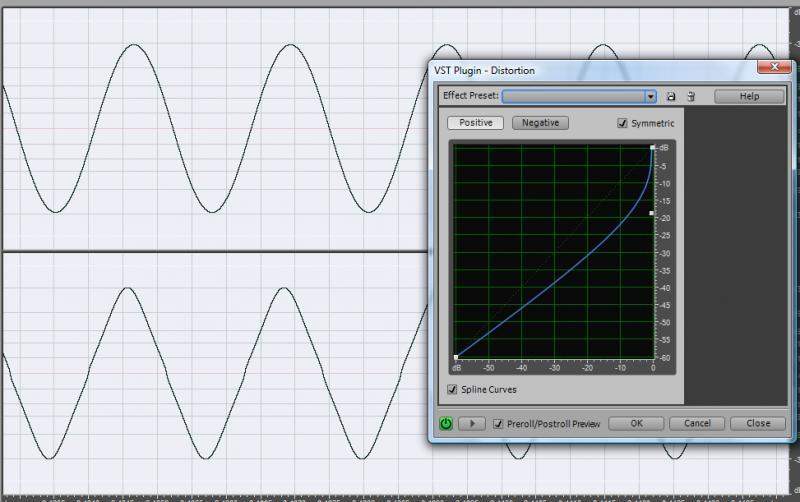Open the Effect Preset dropdown arrow

tap(651, 97)
